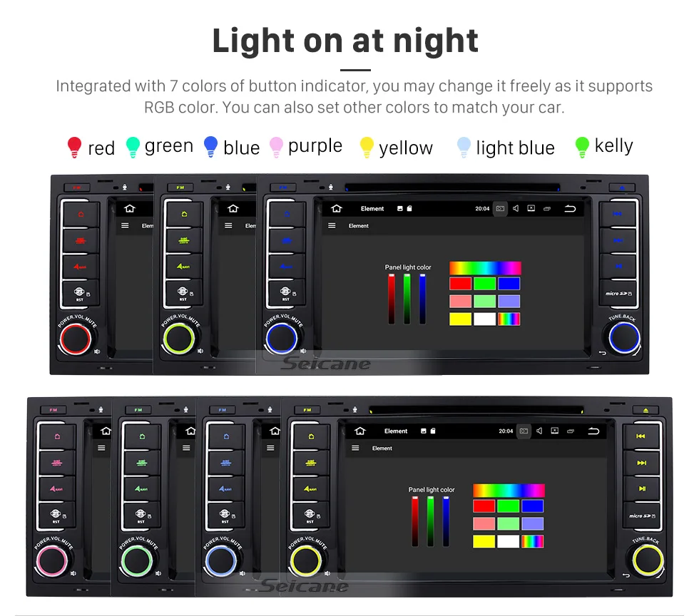This screenshot has width=699, height=616.
Task: Pick the white swatch on the blue-lit unit's panel
Action: click(484, 319)
